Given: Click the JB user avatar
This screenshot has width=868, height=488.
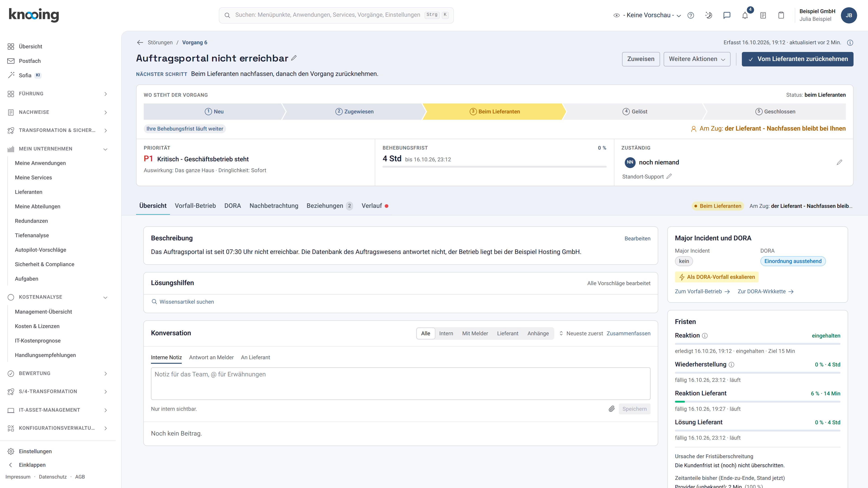Looking at the screenshot, I should pos(849,15).
